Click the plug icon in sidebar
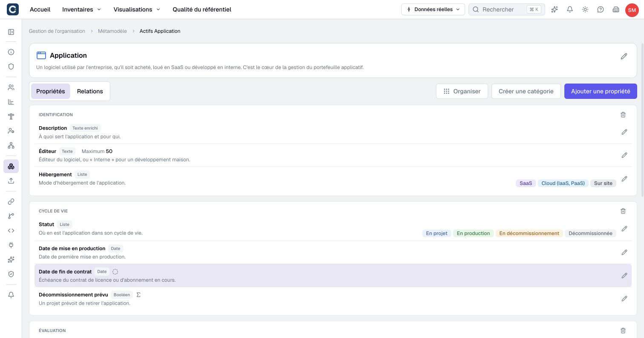644x338 pixels. 11,245
